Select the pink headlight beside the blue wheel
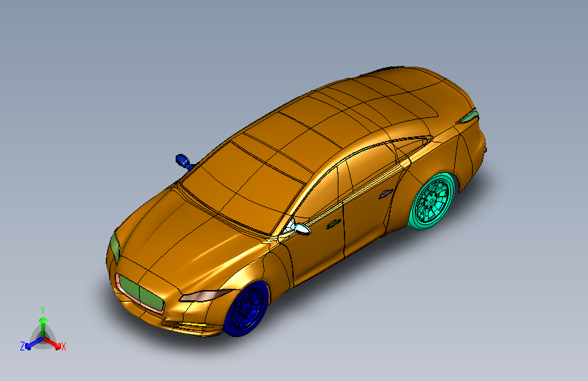 205,295
